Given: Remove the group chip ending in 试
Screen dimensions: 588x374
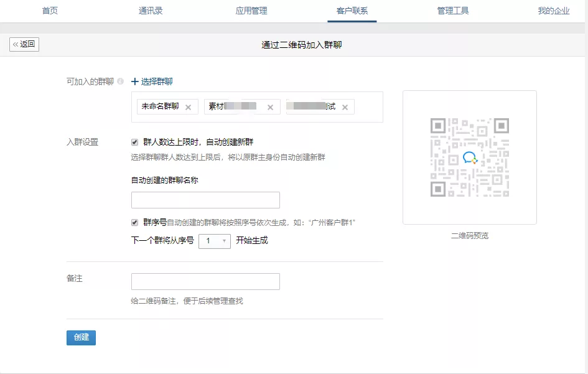Looking at the screenshot, I should [x=346, y=107].
